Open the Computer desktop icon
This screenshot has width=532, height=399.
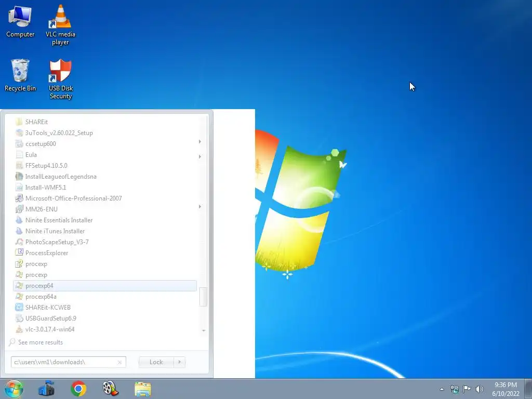coord(20,21)
